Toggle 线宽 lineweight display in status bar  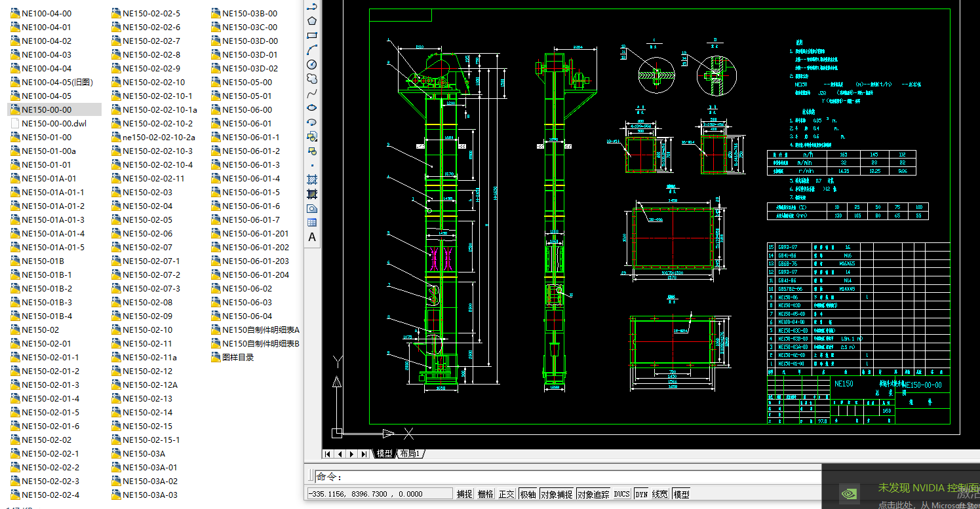(661, 494)
